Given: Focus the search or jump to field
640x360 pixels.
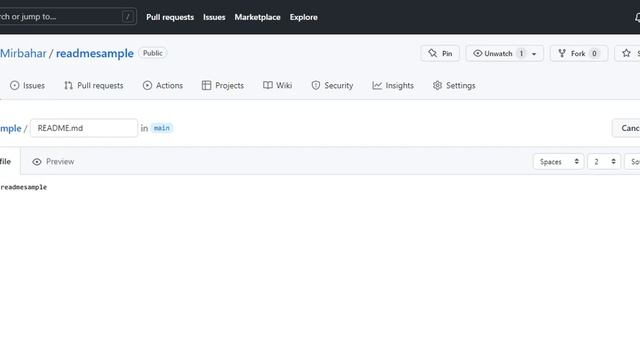Looking at the screenshot, I should [x=67, y=17].
